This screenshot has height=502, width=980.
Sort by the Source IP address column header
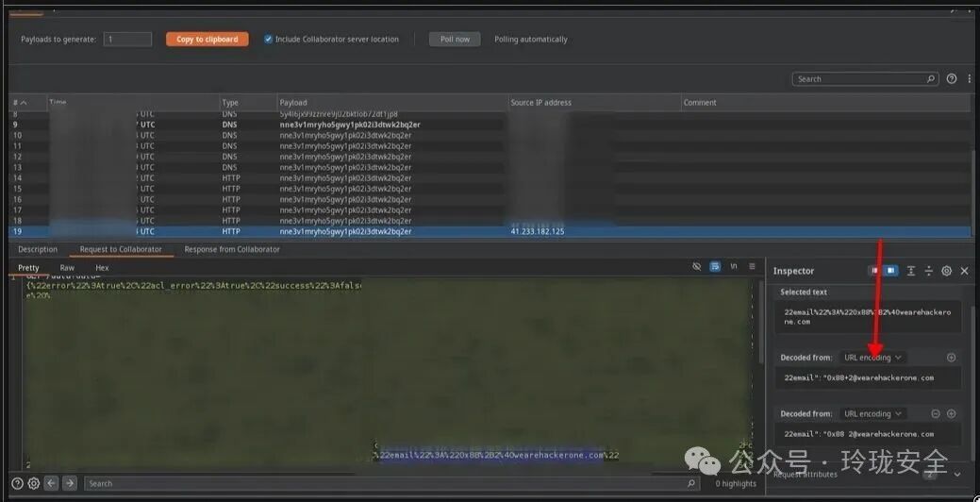(594, 103)
